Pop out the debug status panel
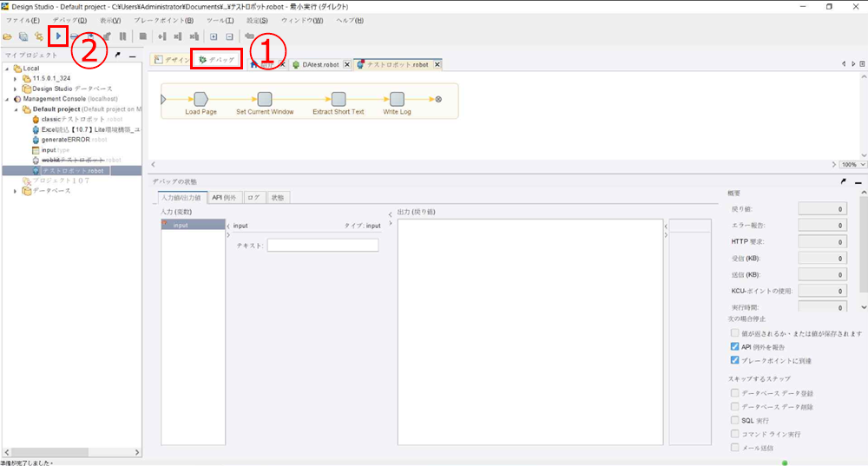 point(843,181)
